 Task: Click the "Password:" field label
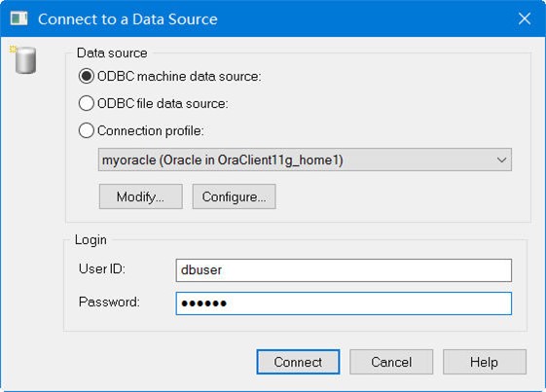[x=109, y=302]
